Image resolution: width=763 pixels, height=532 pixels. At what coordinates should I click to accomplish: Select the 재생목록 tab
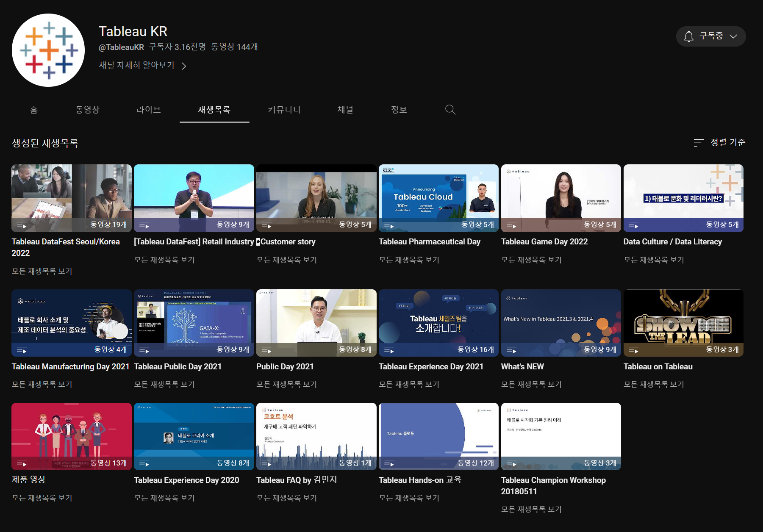coord(214,110)
